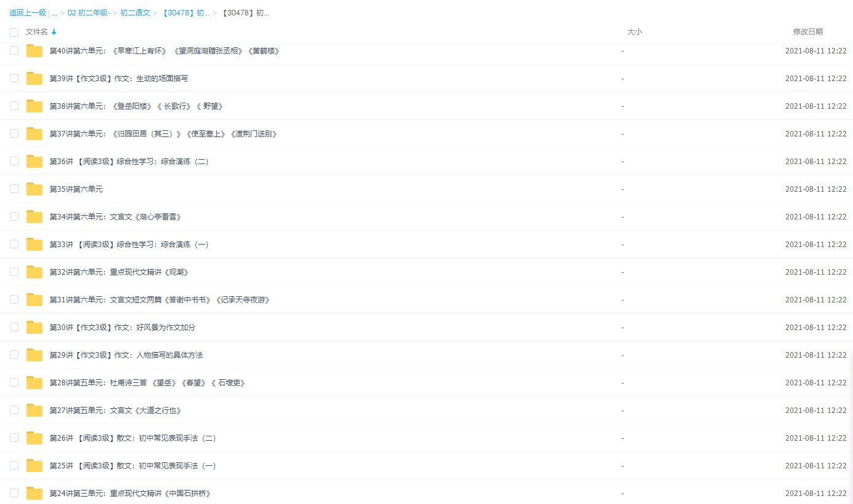Open folder icon for 第27讲 文言文《大道之行也》
Viewport: 853px width, 504px height.
pyautogui.click(x=34, y=411)
